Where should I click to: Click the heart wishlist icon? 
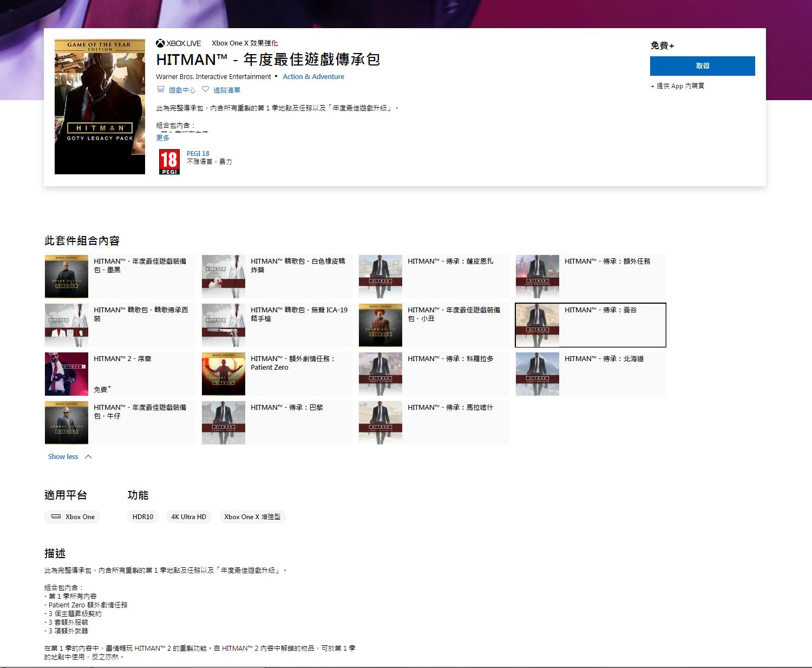pos(205,89)
